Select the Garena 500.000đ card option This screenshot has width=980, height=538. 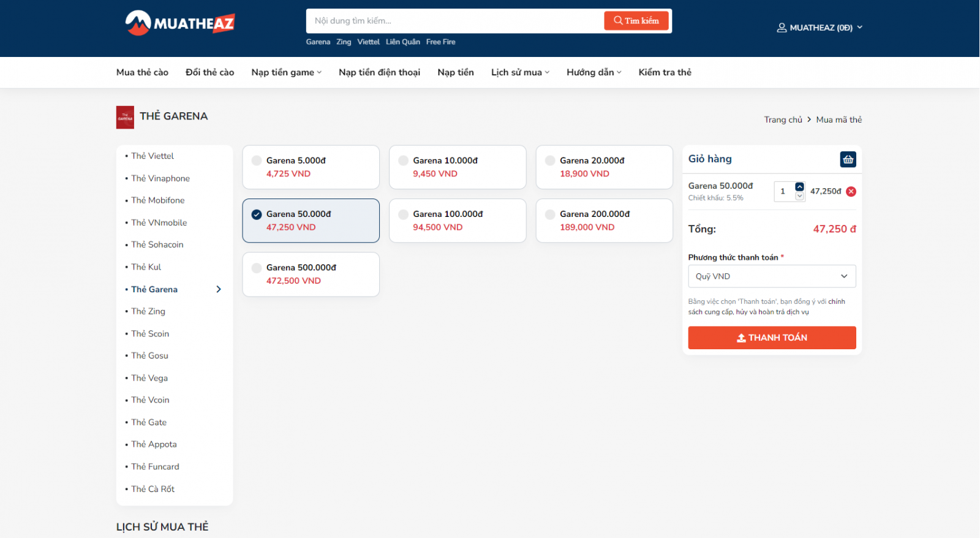coord(311,274)
